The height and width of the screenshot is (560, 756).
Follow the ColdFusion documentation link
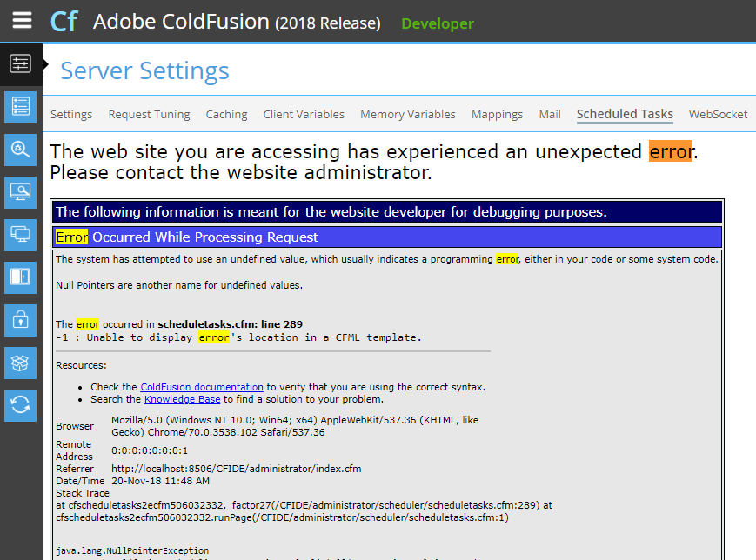point(202,387)
